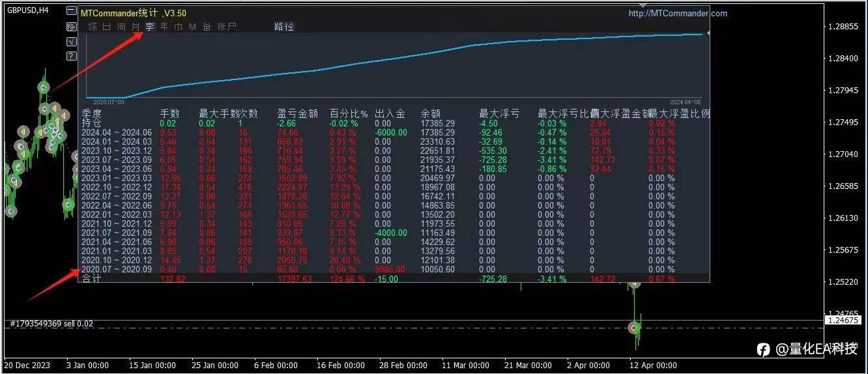The height and width of the screenshot is (374, 868).
Task: Click the 手数 column header
Action: pyautogui.click(x=169, y=113)
